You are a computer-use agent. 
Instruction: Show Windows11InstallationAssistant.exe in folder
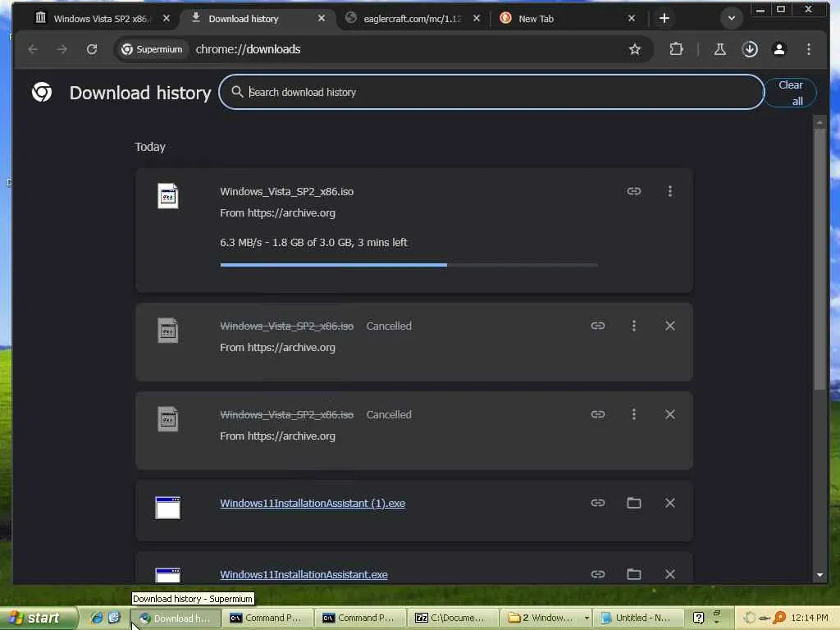click(x=634, y=573)
